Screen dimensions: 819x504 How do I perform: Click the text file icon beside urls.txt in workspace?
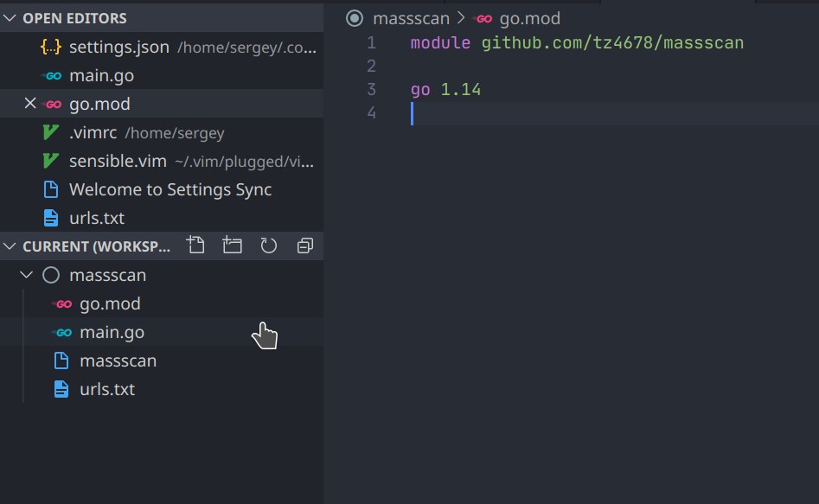61,389
